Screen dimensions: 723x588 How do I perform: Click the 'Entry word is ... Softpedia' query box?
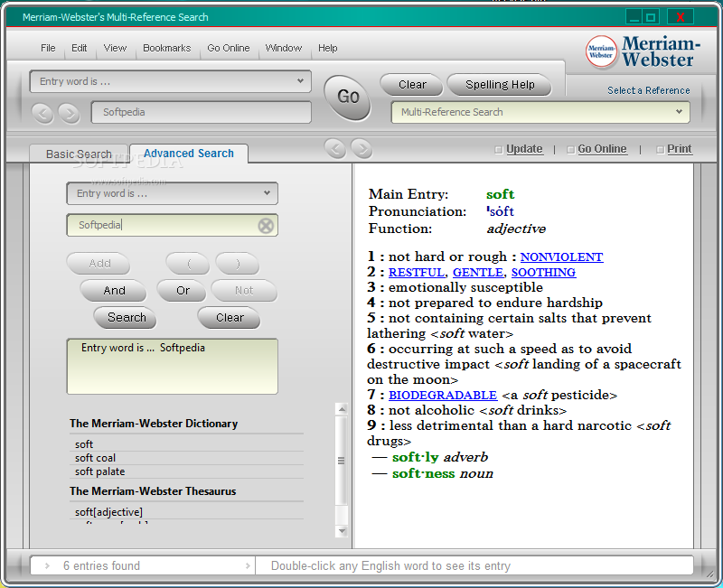(x=172, y=367)
